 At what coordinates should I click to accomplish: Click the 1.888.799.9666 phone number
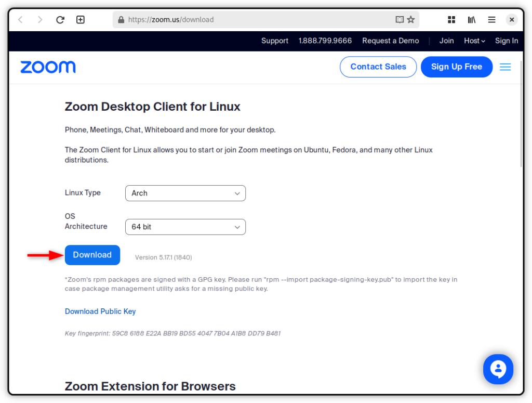point(325,41)
